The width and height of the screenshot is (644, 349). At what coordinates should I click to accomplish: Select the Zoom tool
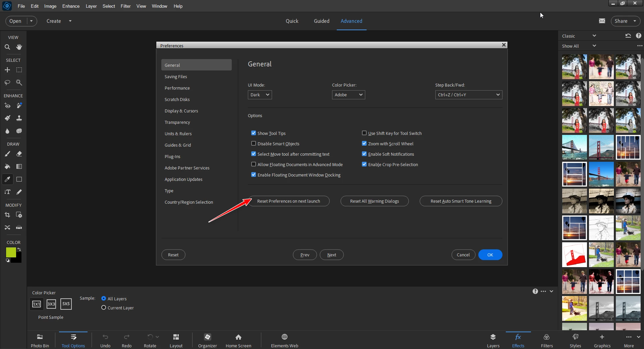pyautogui.click(x=7, y=47)
